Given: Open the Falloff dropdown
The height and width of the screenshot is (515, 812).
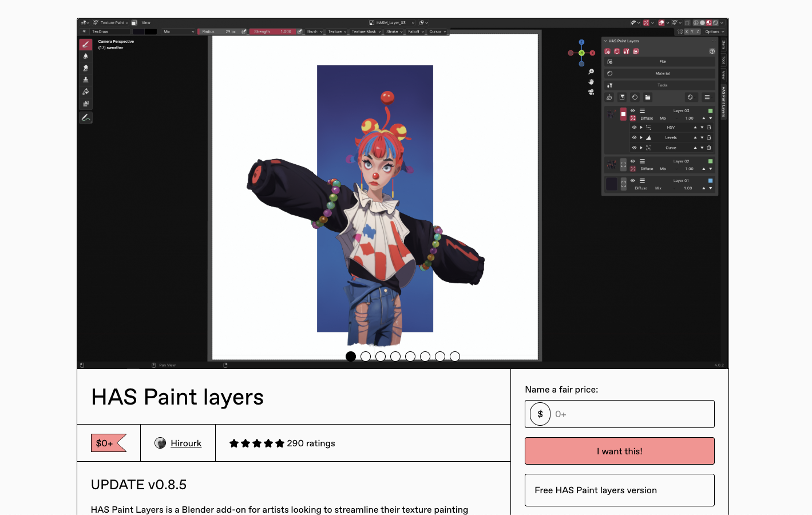Looking at the screenshot, I should [415, 31].
